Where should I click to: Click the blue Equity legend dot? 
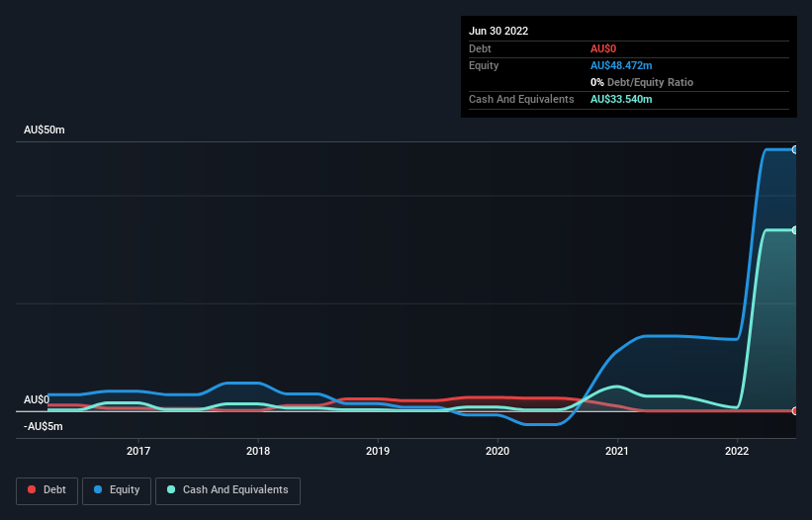tap(97, 489)
